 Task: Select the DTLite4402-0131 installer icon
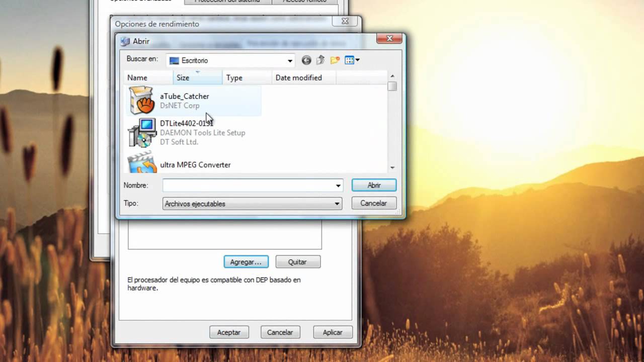[141, 132]
